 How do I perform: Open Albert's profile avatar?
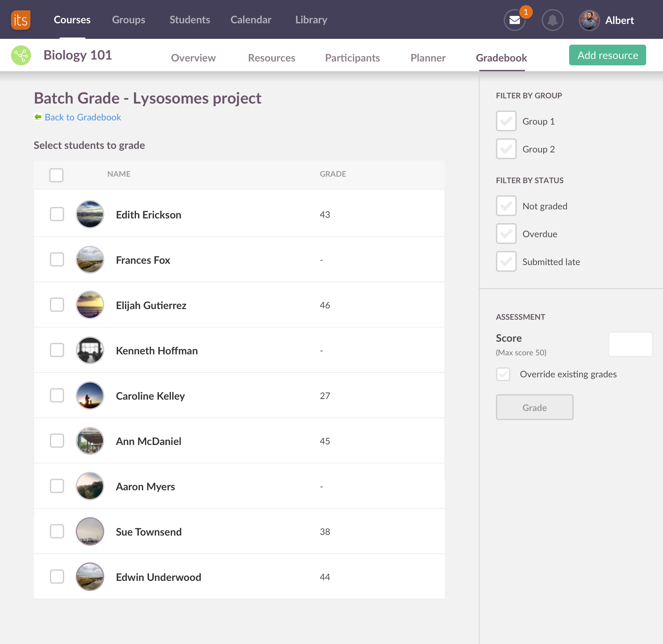589,20
